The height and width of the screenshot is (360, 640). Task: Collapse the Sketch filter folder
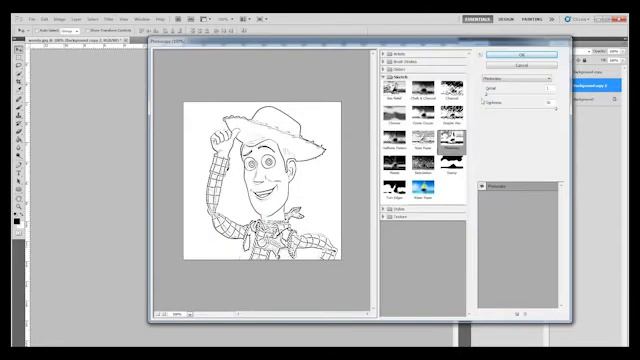click(383, 77)
